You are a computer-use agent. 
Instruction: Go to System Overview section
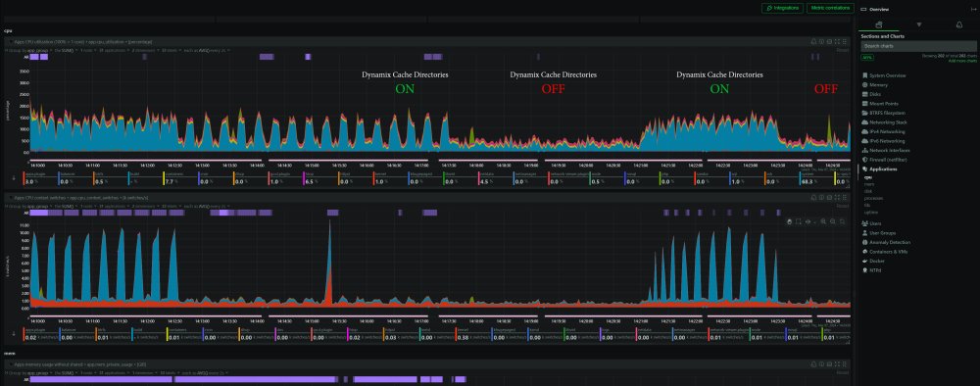[x=888, y=75]
